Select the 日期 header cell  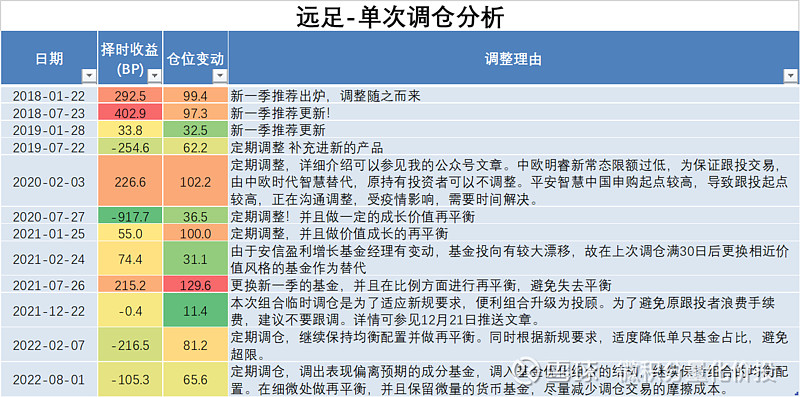(x=49, y=58)
